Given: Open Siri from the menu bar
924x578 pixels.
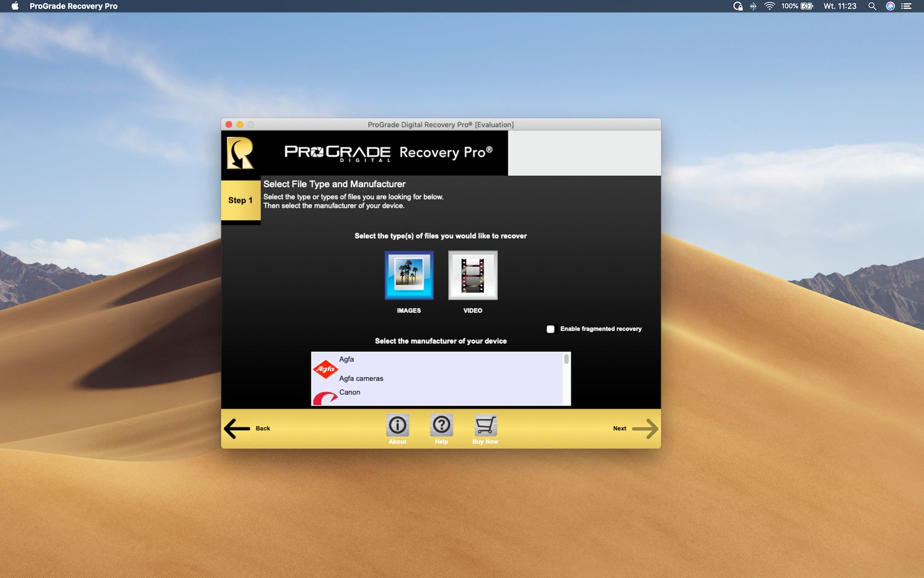Looking at the screenshot, I should tap(890, 6).
